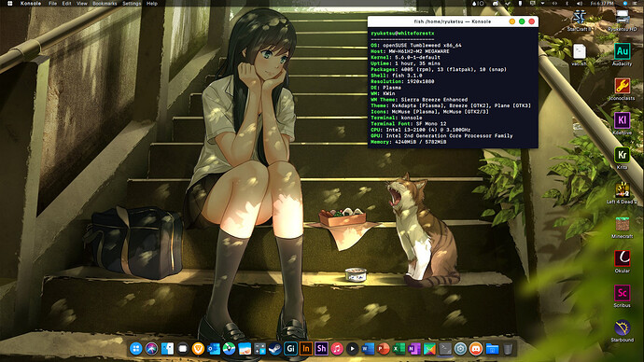This screenshot has height=362, width=644.
Task: Open system settings gear in dock
Action: [x=460, y=349]
